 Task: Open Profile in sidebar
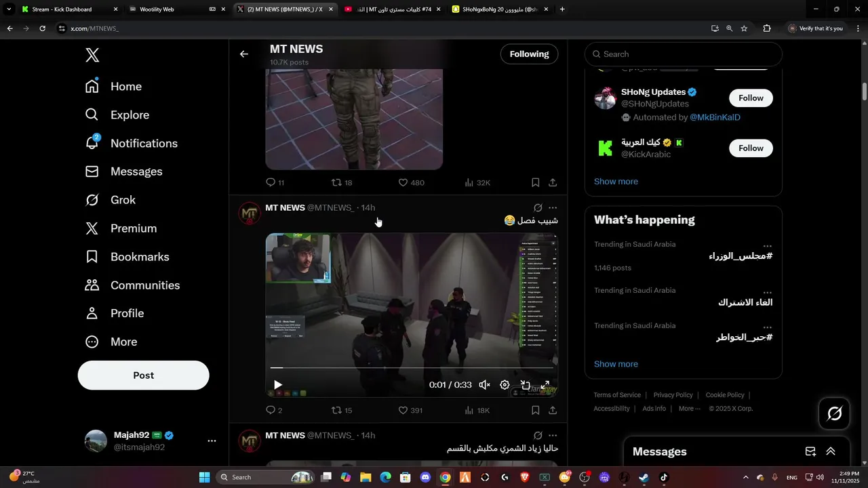click(115, 313)
